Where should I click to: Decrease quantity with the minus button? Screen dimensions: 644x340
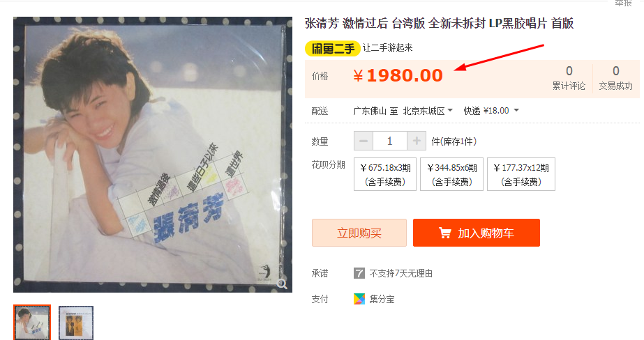point(364,141)
